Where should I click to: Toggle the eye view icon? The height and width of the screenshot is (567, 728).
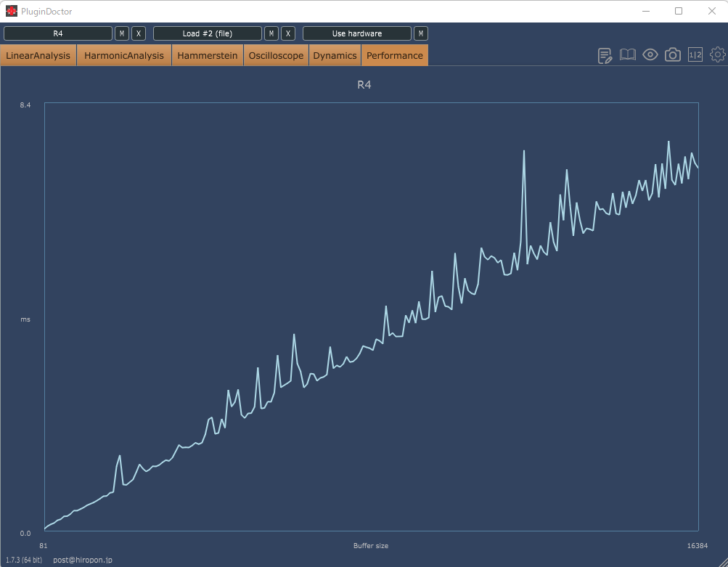coord(650,54)
